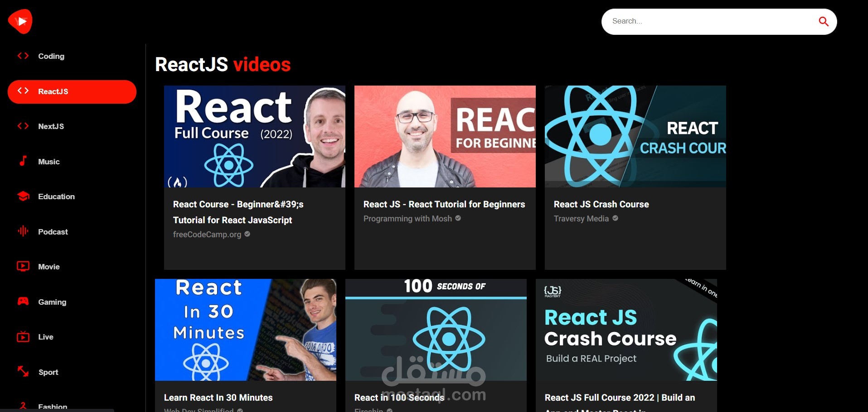The height and width of the screenshot is (412, 868).
Task: Click the 'Learn React In 30 Minutes' thumbnail
Action: point(246,329)
